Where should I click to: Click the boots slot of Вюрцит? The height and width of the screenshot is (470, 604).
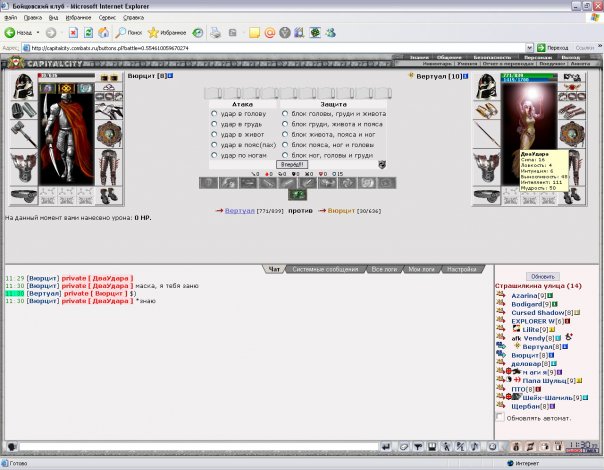(x=109, y=196)
